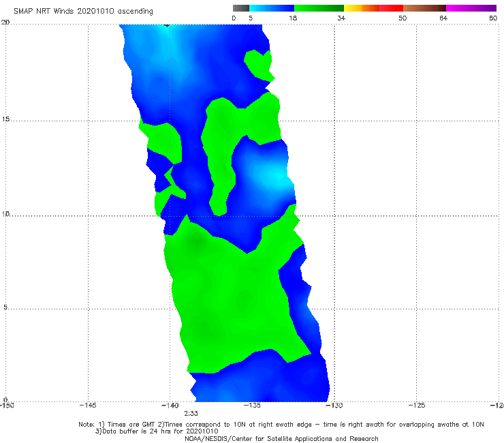Image resolution: width=504 pixels, height=443 pixels.
Task: Select the brown 50-64 color bar segment
Action: point(424,8)
